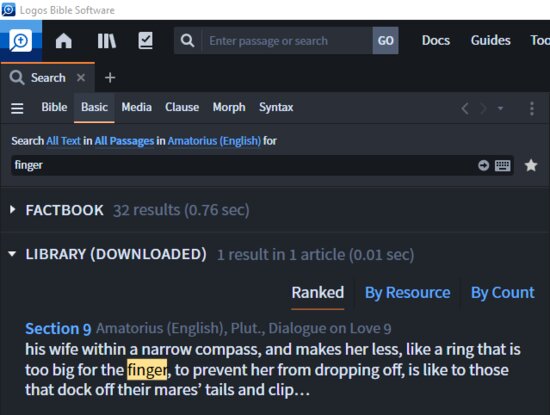The width and height of the screenshot is (550, 415).
Task: Click the highlighted word 'finger' in result
Action: 147,370
